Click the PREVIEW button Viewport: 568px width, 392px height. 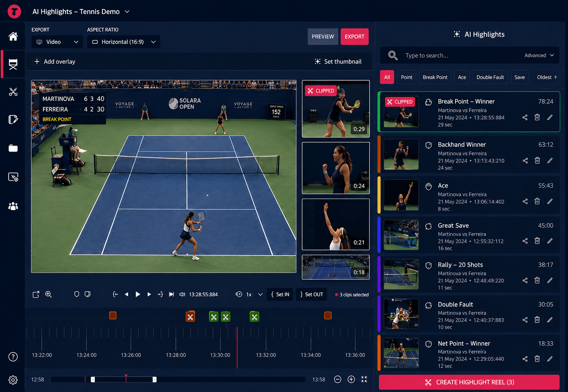[x=323, y=36]
